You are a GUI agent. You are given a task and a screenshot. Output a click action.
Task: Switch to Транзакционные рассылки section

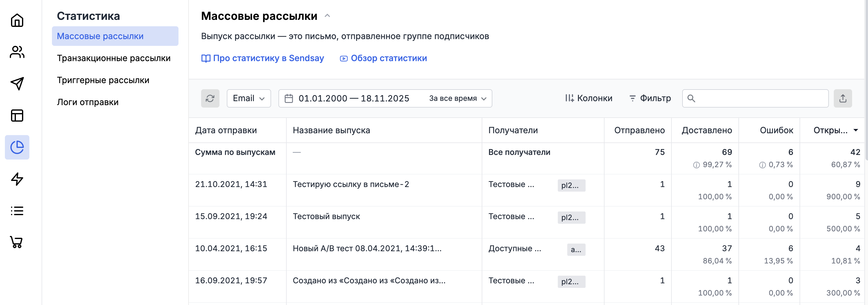point(114,58)
